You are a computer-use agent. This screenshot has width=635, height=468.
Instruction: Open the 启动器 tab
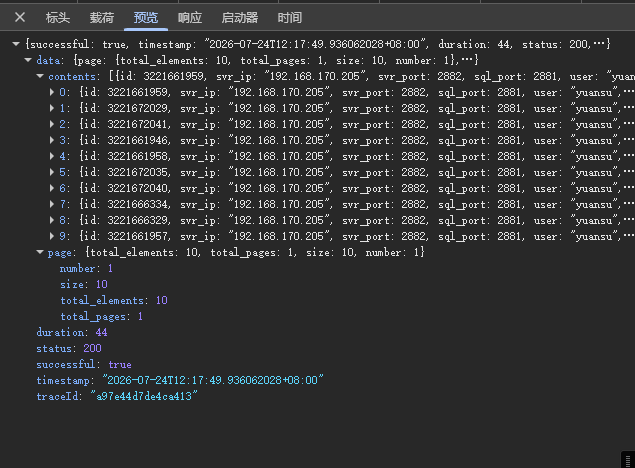240,18
